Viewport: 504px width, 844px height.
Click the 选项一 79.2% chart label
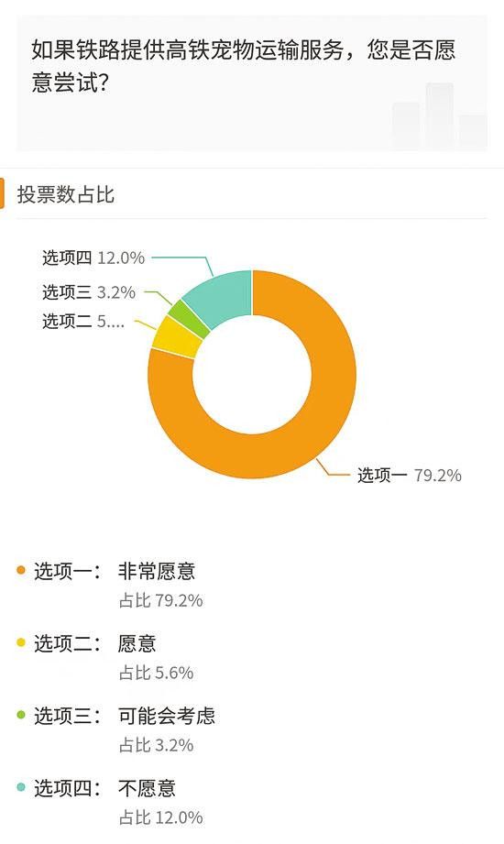tap(410, 476)
